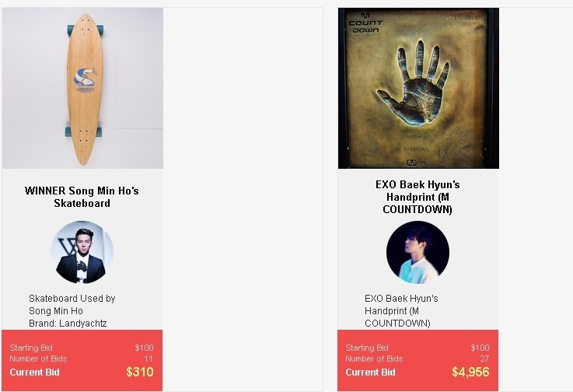Click the skateboard's Number of Bids 11 row
This screenshot has height=392, width=573.
[x=82, y=359]
